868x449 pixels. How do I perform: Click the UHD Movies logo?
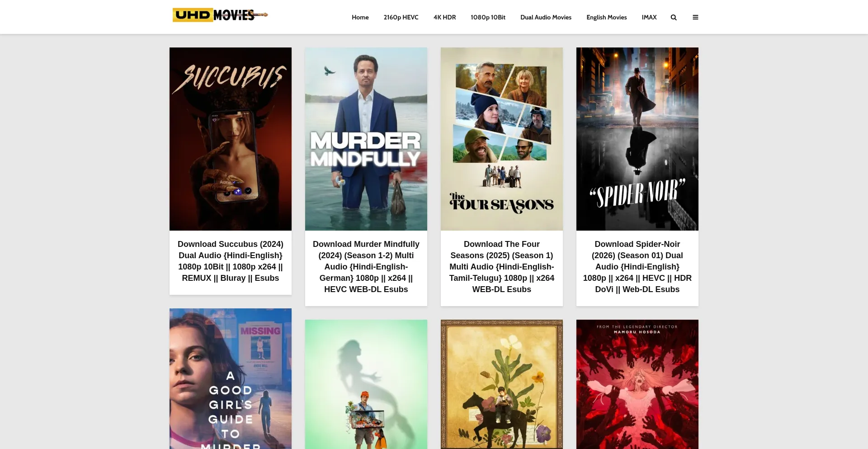point(220,15)
